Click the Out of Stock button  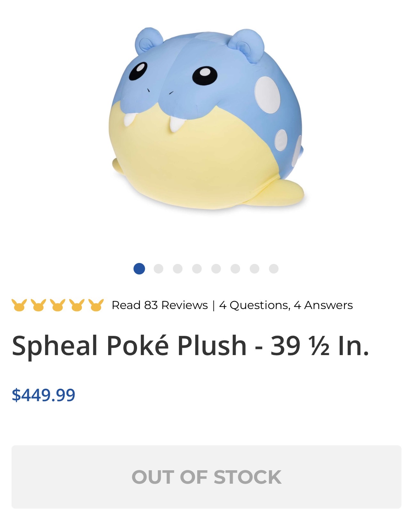(206, 477)
